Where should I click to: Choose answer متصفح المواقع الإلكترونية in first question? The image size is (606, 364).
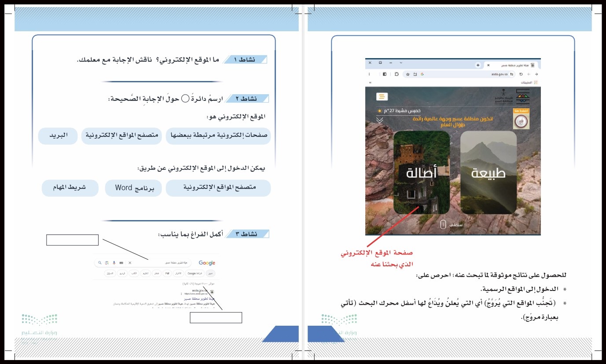pyautogui.click(x=121, y=136)
